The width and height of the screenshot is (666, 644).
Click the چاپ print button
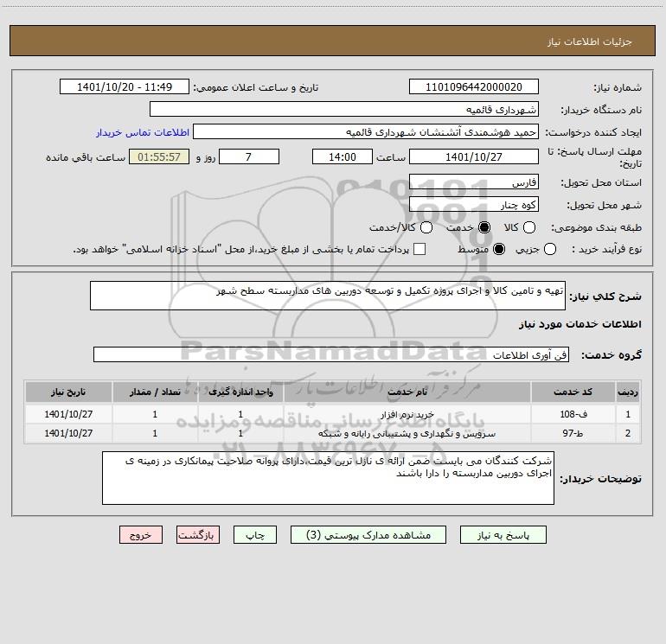[255, 535]
